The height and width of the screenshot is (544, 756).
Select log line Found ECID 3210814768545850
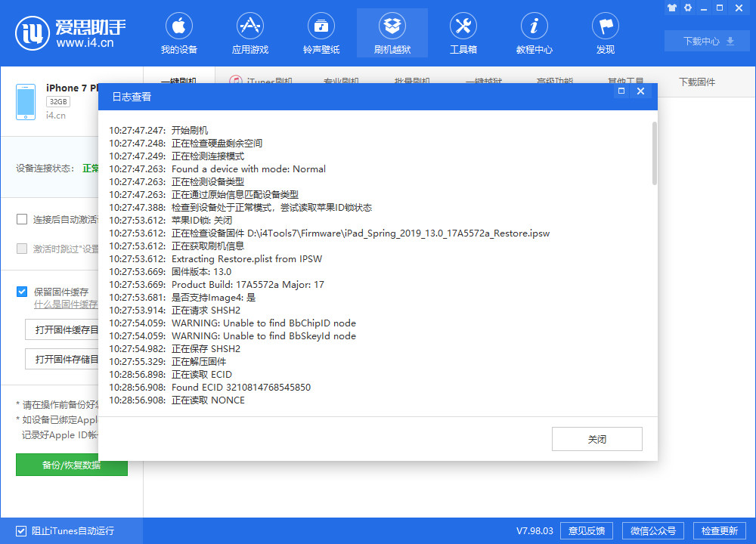(209, 388)
